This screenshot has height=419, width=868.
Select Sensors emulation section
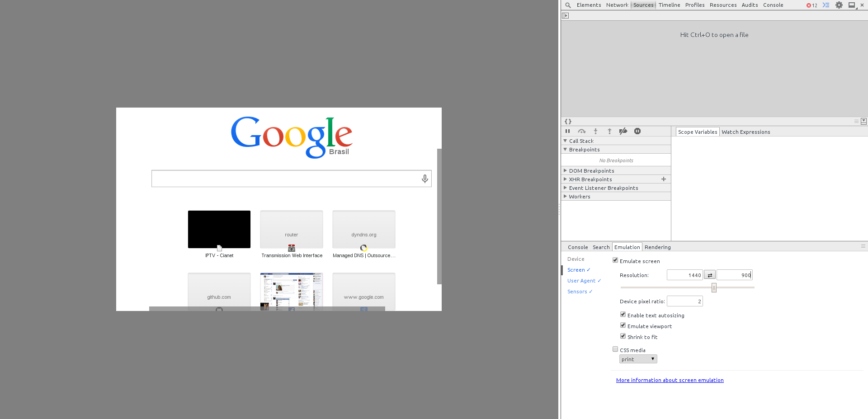click(x=580, y=292)
